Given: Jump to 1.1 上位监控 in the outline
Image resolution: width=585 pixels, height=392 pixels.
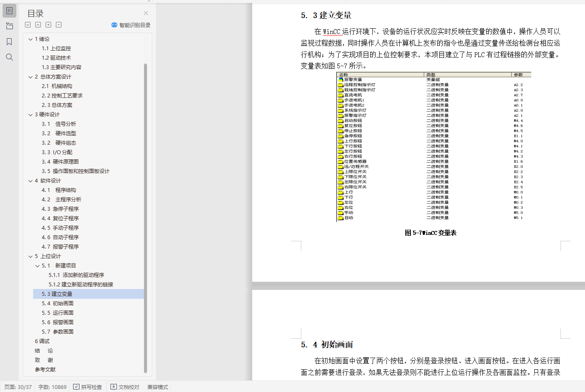Looking at the screenshot, I should click(x=56, y=49).
